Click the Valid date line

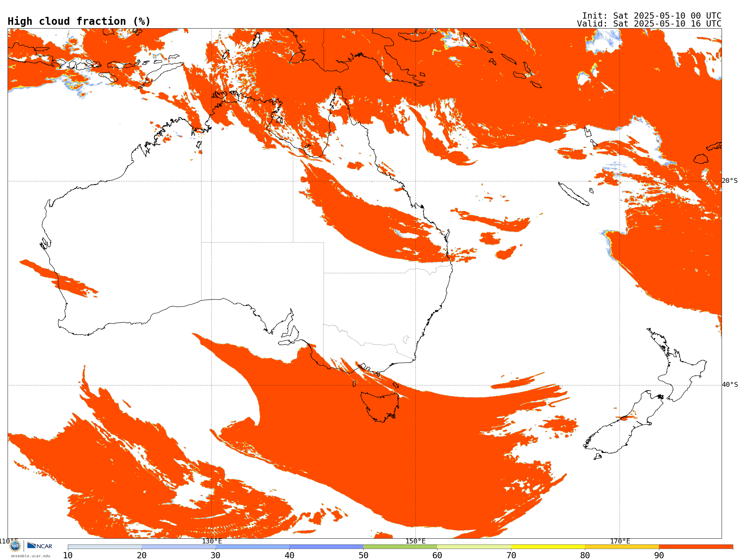(649, 24)
